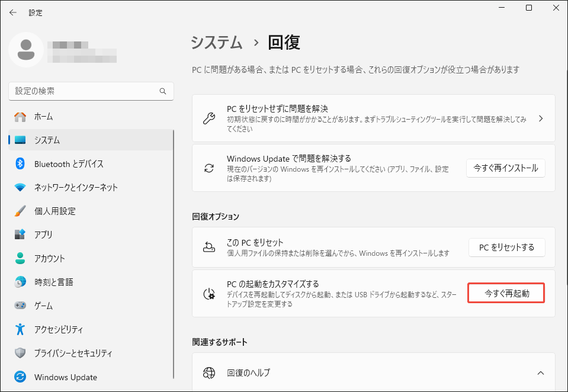Image resolution: width=568 pixels, height=392 pixels.
Task: Click the 個人用設定 paintbrush icon
Action: coord(20,211)
